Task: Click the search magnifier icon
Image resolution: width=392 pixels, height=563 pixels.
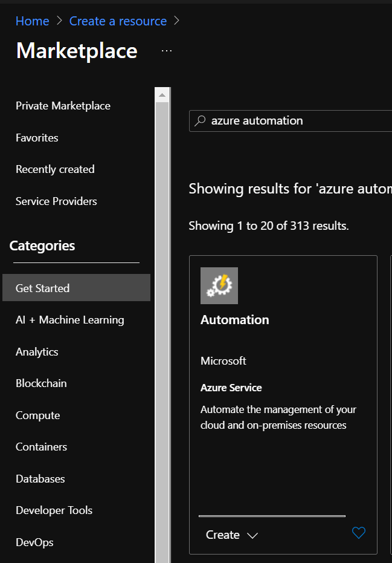Action: [200, 121]
